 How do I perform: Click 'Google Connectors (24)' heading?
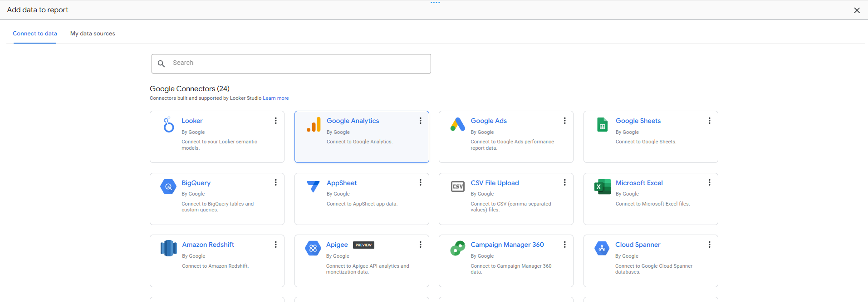point(190,88)
